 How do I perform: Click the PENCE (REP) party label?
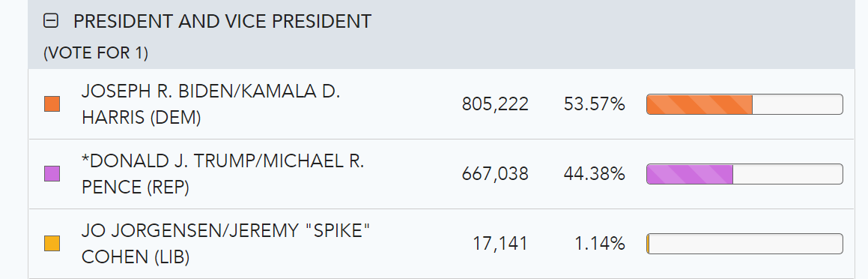click(135, 187)
